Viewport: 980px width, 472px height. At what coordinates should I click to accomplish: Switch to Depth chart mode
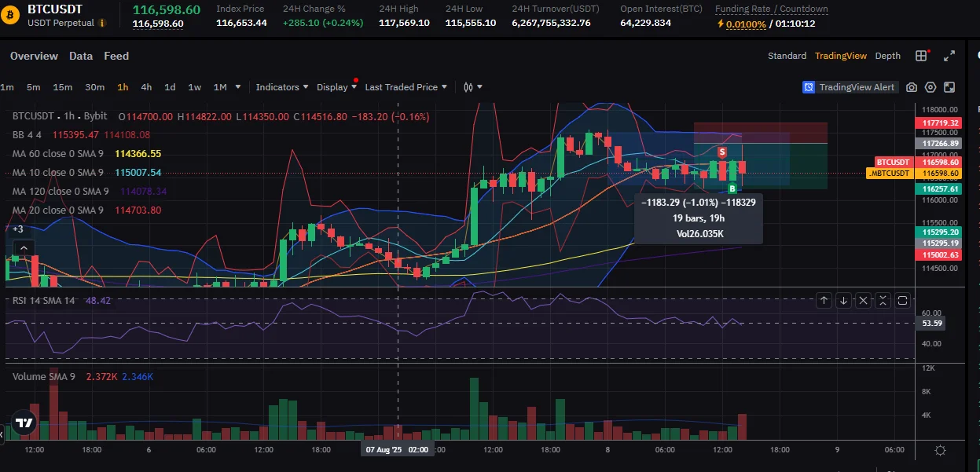(x=888, y=56)
